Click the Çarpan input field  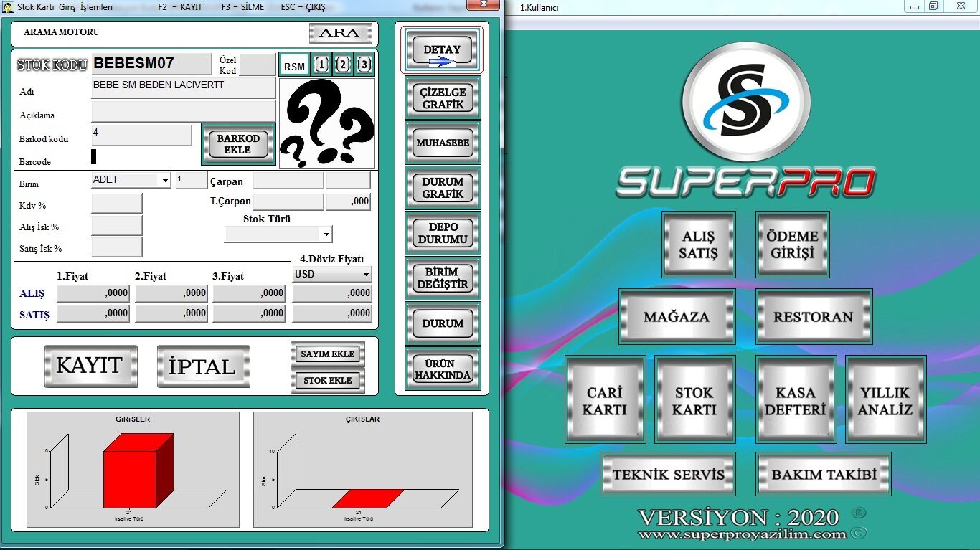[x=288, y=181]
